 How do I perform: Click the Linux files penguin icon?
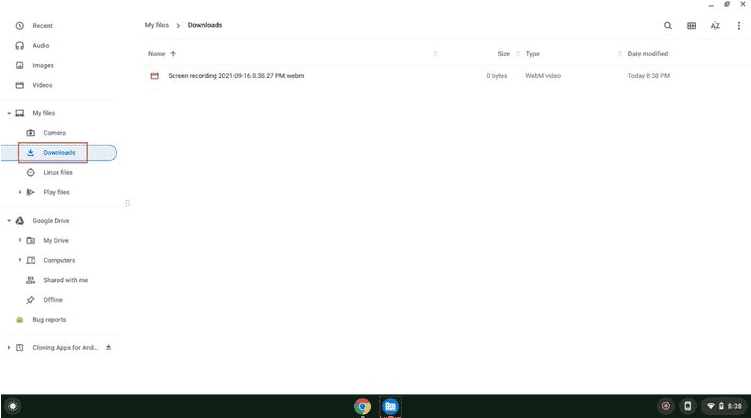31,172
